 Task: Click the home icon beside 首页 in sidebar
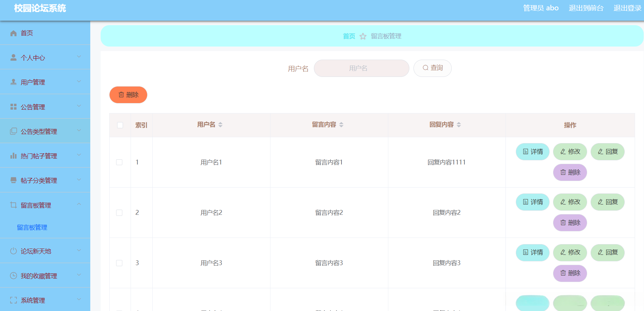13,33
